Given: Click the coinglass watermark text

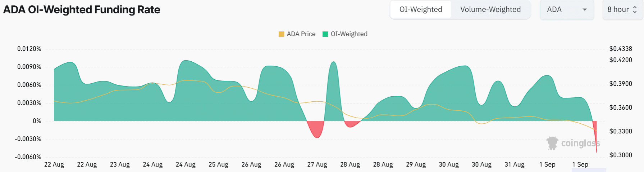Looking at the screenshot, I should (x=580, y=144).
